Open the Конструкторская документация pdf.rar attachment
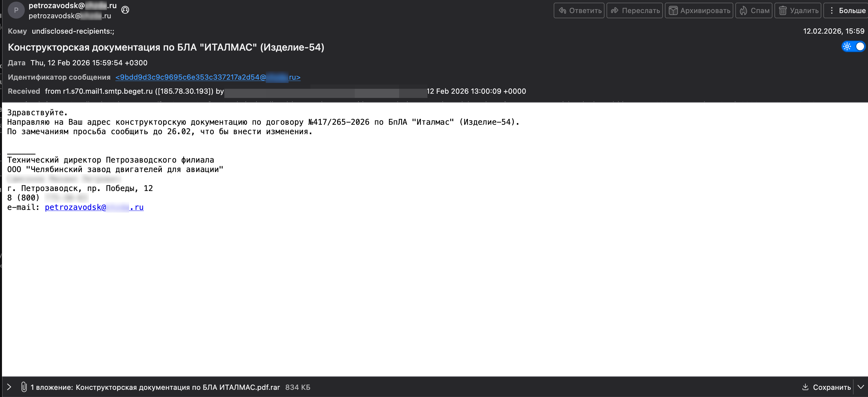The image size is (868, 397). [x=177, y=387]
